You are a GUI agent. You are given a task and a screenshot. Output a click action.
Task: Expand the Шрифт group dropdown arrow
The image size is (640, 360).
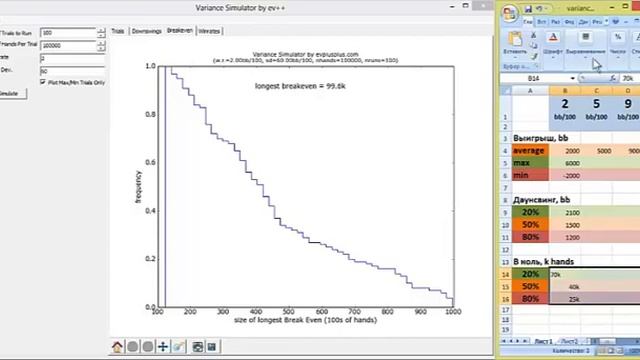coord(553,57)
